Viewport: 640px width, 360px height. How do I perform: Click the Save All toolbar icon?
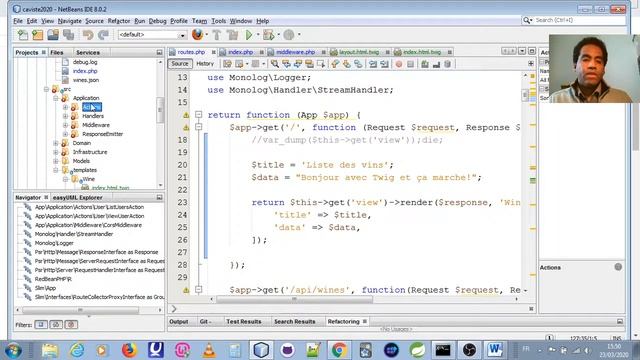pos(68,35)
